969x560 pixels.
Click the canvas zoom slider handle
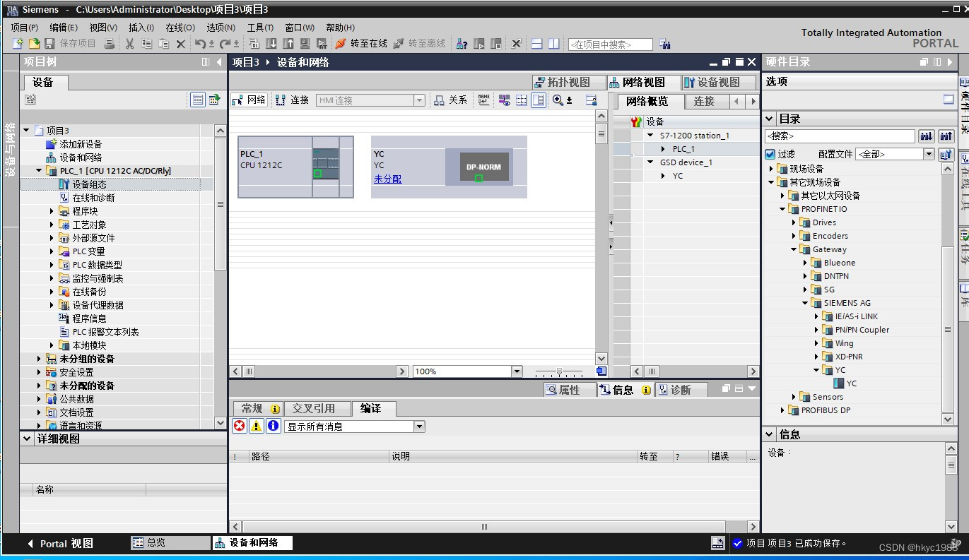tap(559, 371)
